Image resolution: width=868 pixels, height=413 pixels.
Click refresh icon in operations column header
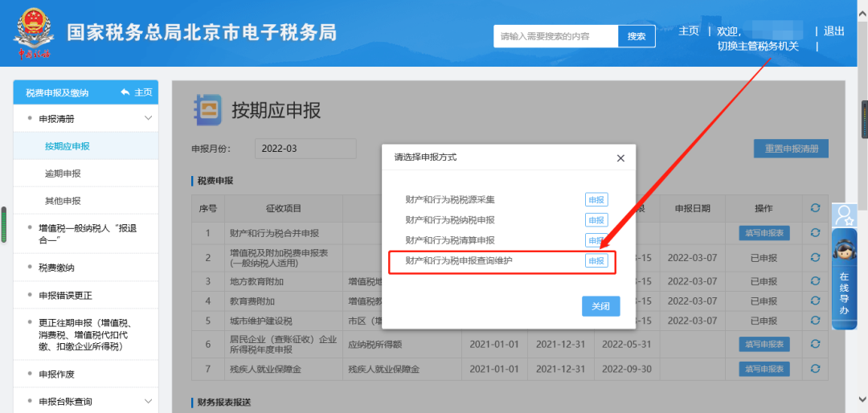tap(815, 208)
